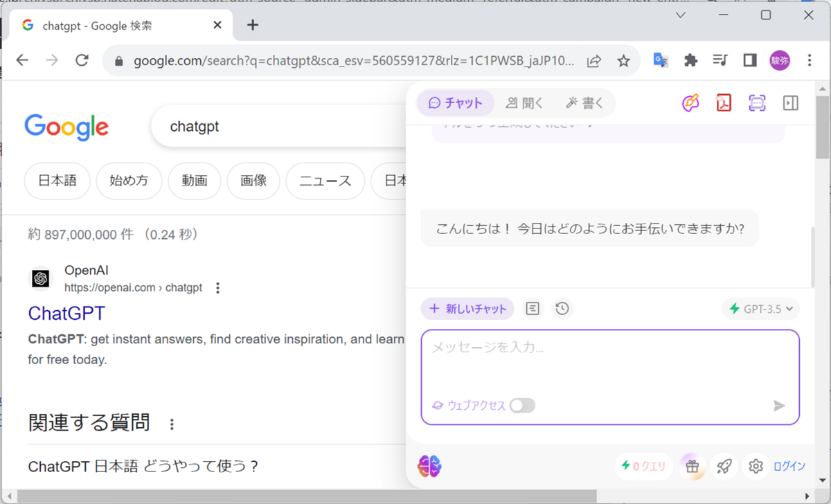
Task: Click the URL address bar
Action: pos(353,61)
